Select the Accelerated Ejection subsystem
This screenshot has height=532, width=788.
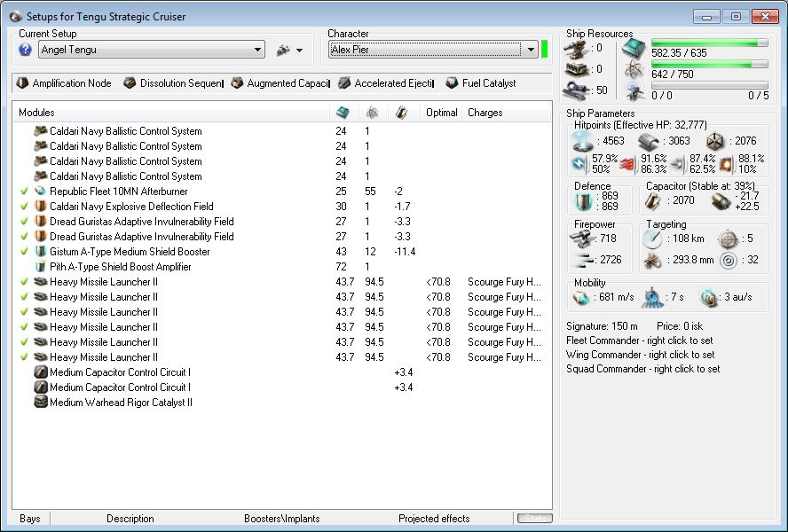[x=386, y=83]
